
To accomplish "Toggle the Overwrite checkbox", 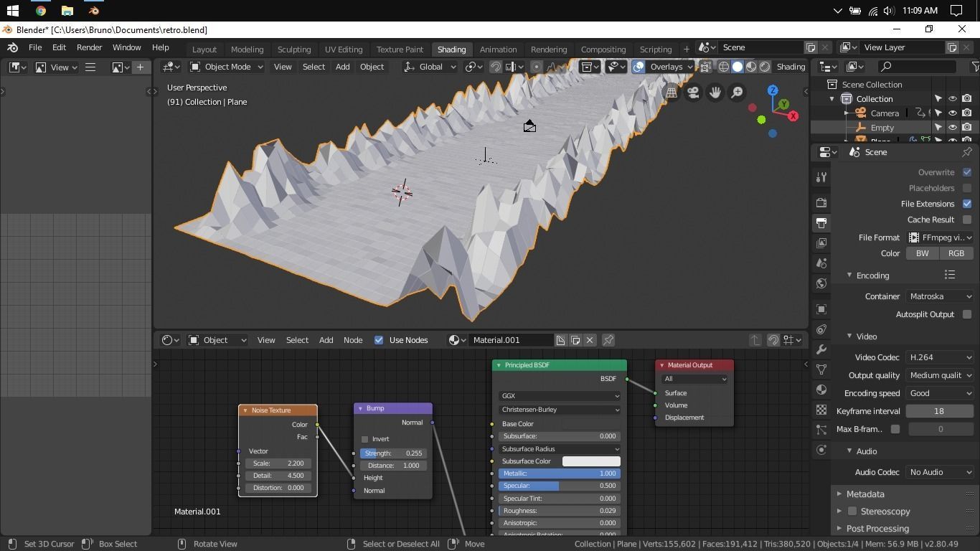I will point(967,172).
